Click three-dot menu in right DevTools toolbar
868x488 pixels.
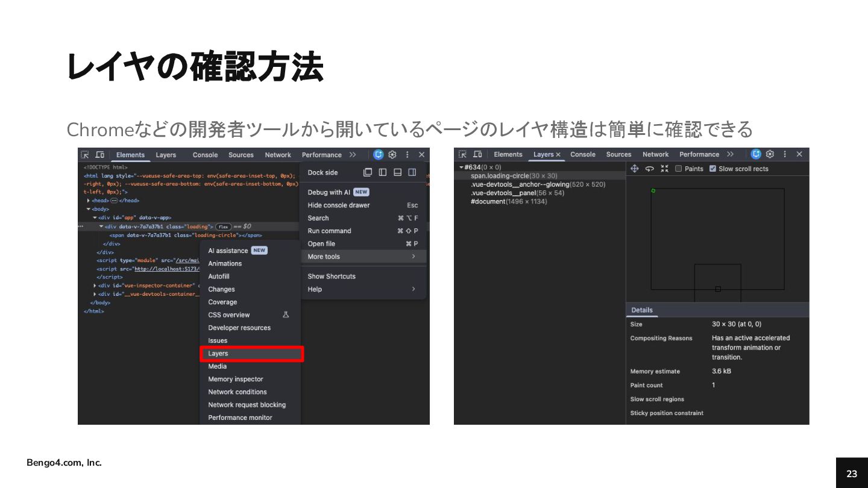pyautogui.click(x=784, y=154)
